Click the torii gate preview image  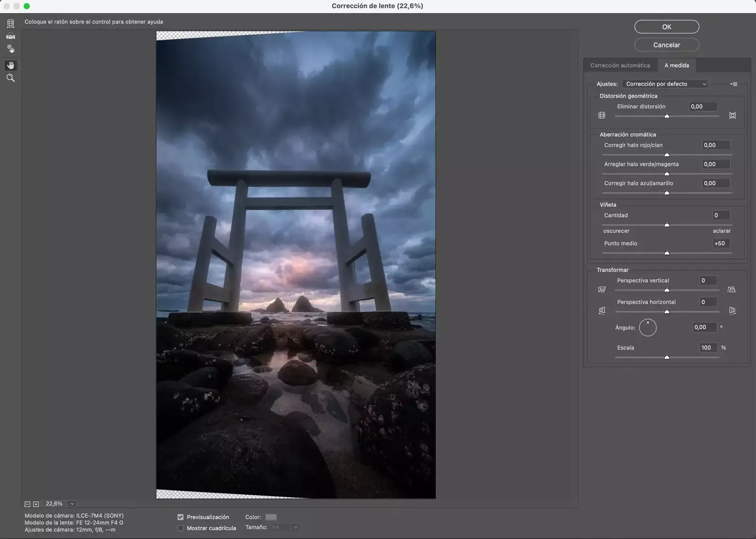pos(296,265)
